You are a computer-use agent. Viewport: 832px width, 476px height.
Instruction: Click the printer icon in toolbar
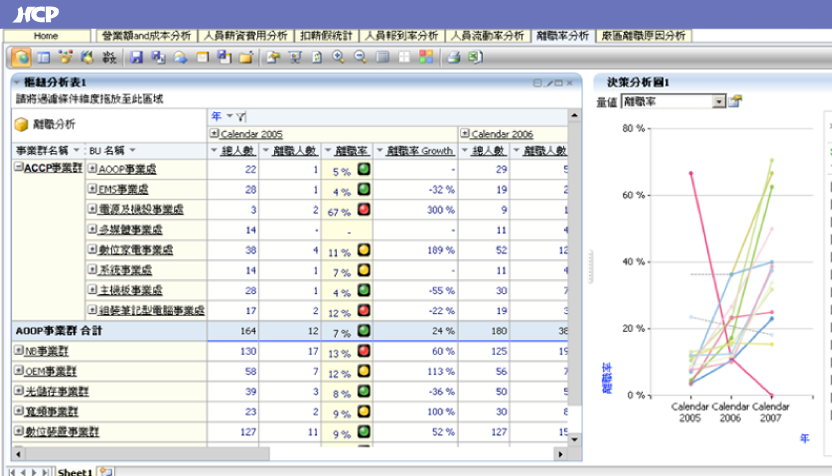[453, 57]
